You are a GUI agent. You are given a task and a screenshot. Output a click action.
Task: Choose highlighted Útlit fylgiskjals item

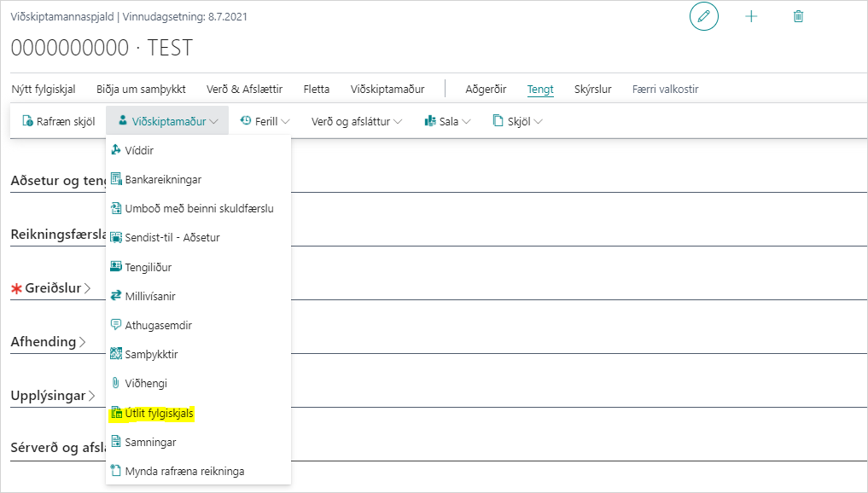point(159,413)
